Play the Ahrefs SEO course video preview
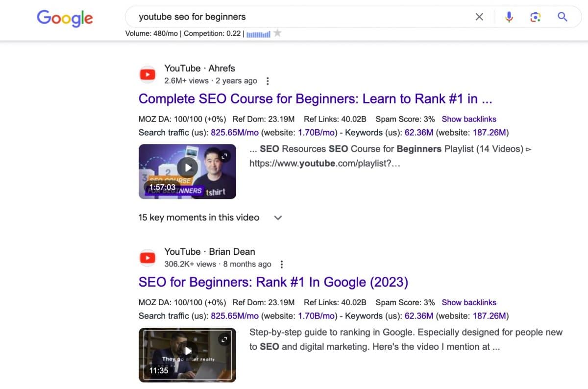This screenshot has width=588, height=389. pyautogui.click(x=187, y=168)
